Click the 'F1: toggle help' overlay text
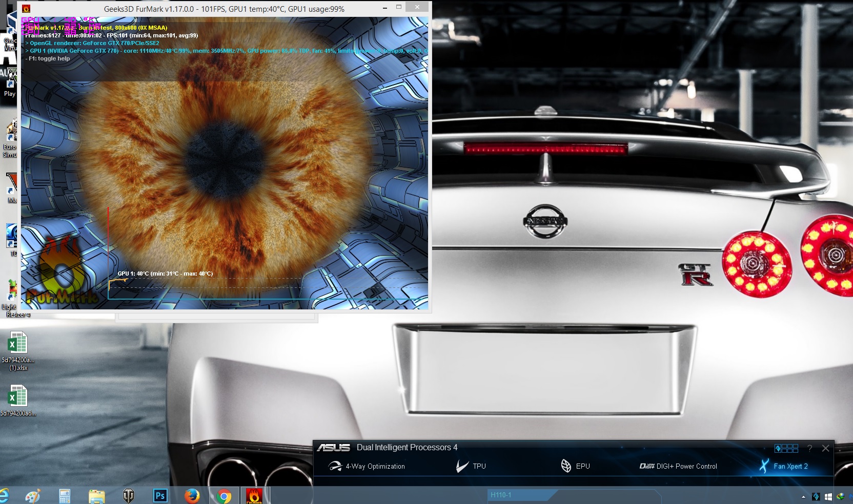This screenshot has width=853, height=504. coord(48,59)
